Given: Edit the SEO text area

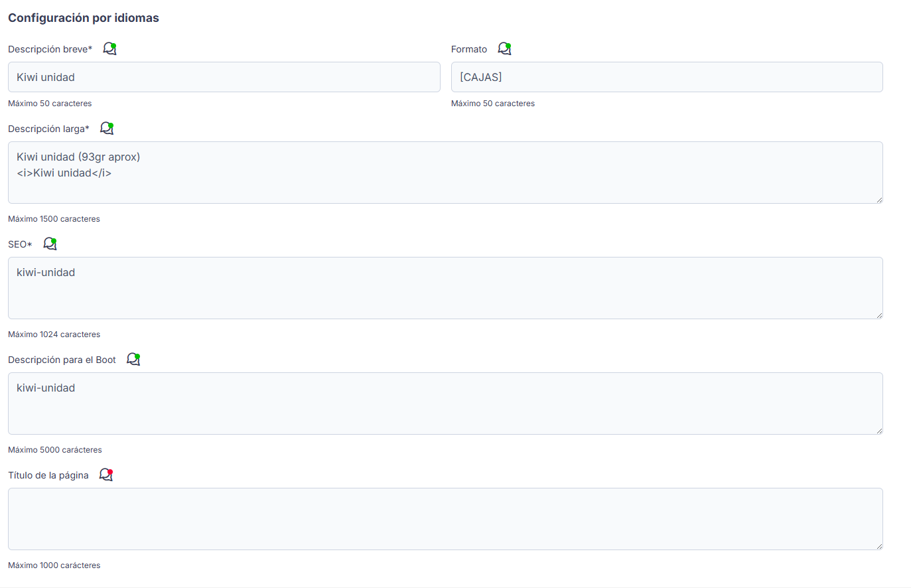Looking at the screenshot, I should tap(445, 288).
